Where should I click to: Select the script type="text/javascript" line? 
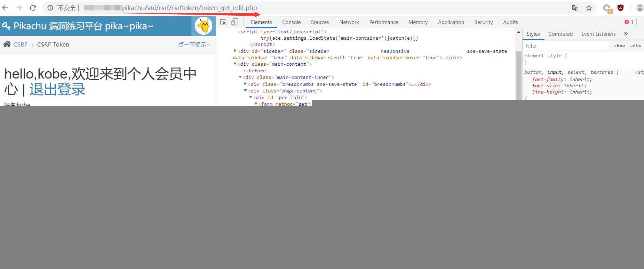[282, 32]
